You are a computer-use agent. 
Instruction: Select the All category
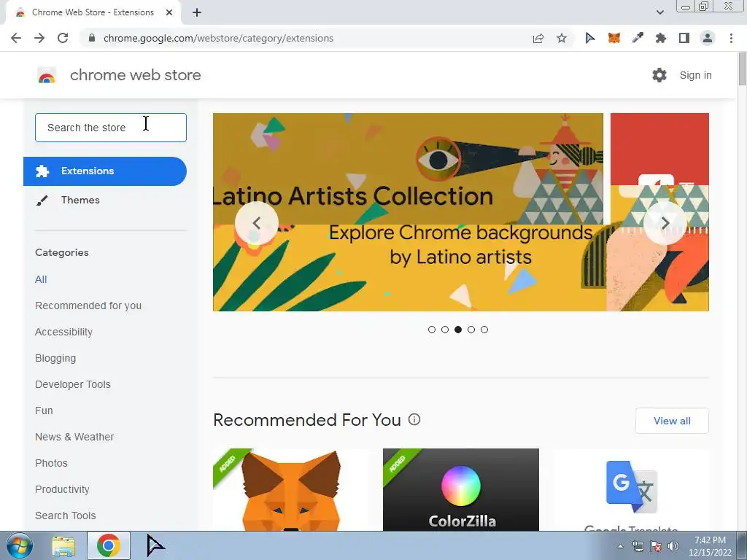(x=41, y=279)
